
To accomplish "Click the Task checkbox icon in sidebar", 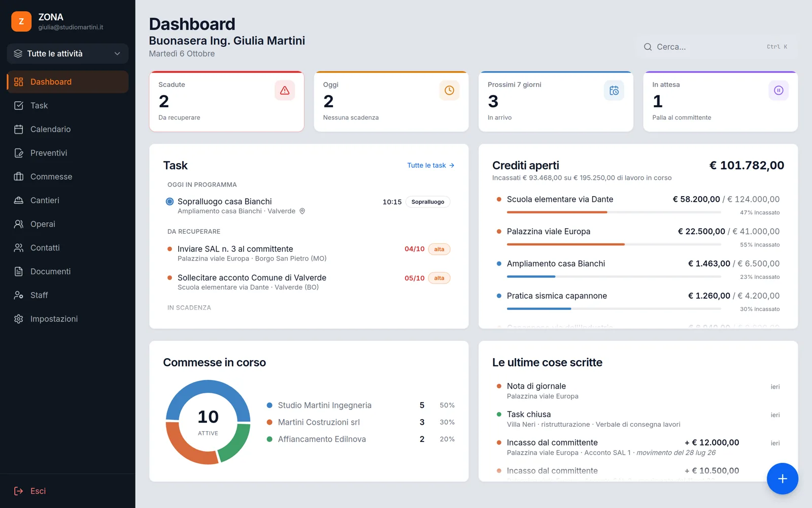I will coord(19,106).
